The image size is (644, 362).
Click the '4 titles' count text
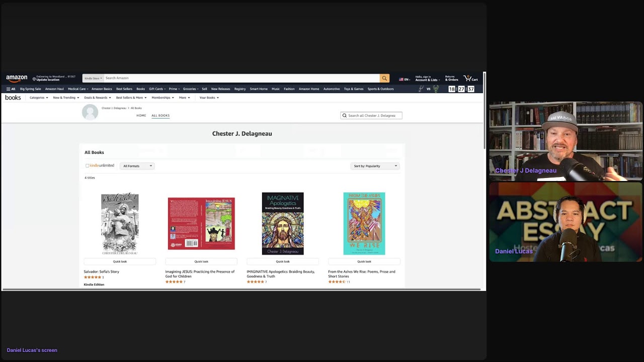90,177
